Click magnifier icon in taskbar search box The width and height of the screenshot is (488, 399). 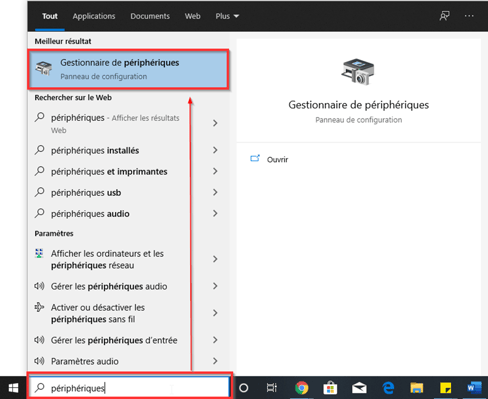[x=40, y=388]
